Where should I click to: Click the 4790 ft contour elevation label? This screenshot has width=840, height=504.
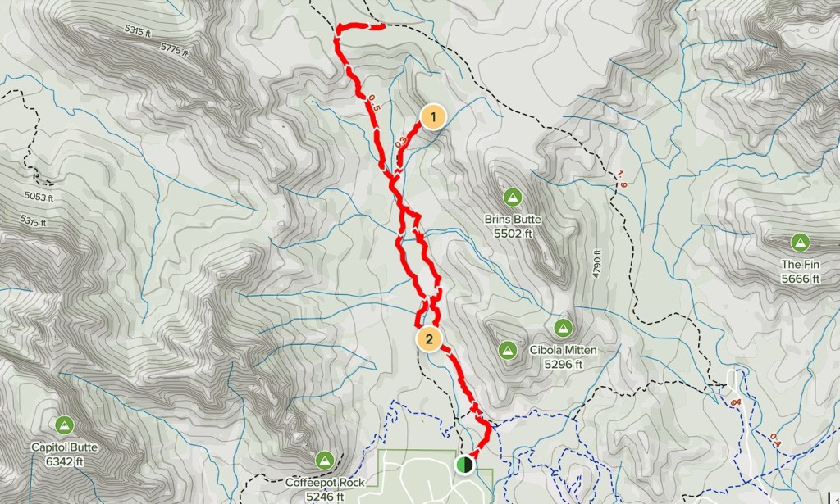(x=597, y=264)
